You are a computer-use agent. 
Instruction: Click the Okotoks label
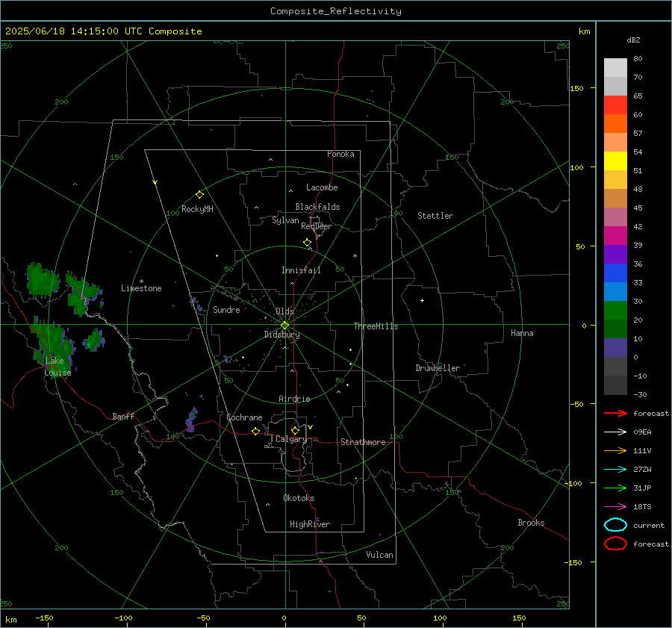[x=299, y=498]
